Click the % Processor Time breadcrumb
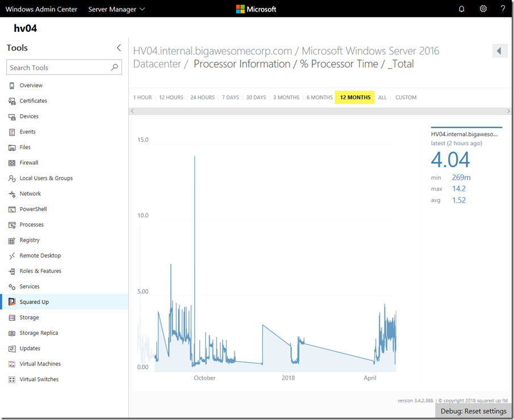The height and width of the screenshot is (420, 514). pyautogui.click(x=339, y=64)
